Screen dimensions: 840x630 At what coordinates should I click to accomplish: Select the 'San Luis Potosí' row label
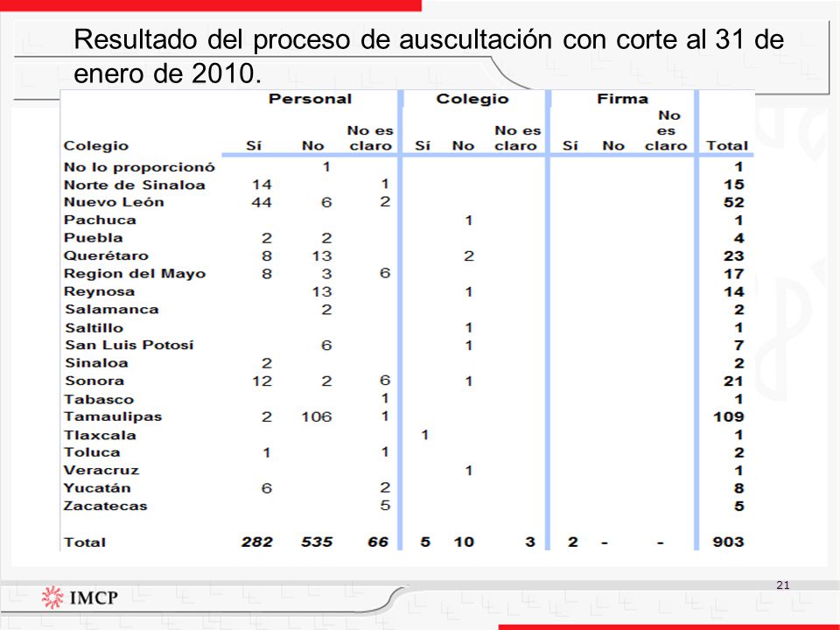[x=129, y=345]
